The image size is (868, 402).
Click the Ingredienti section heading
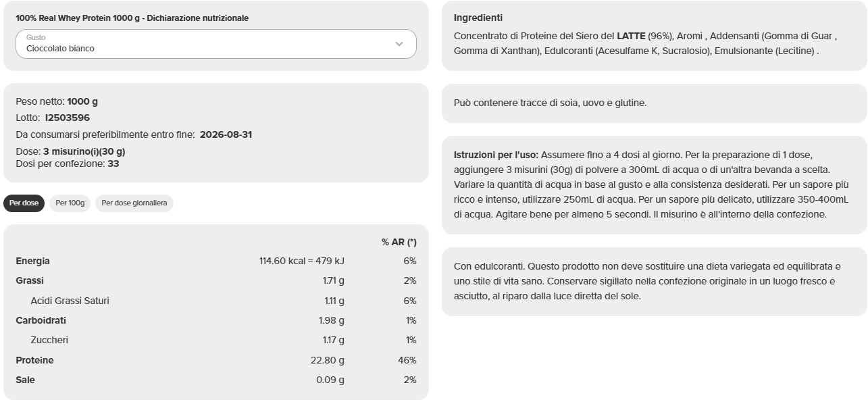(479, 18)
